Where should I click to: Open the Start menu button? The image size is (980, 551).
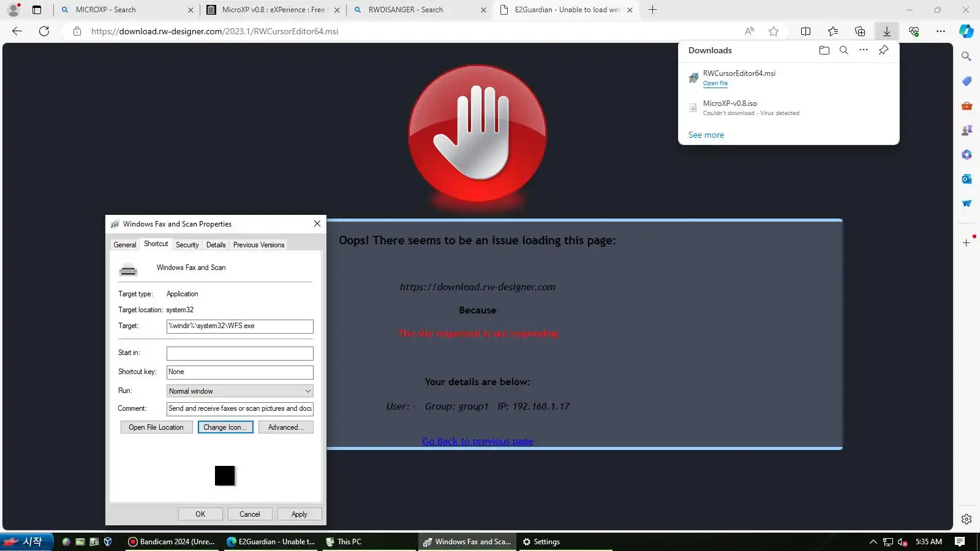(x=26, y=542)
